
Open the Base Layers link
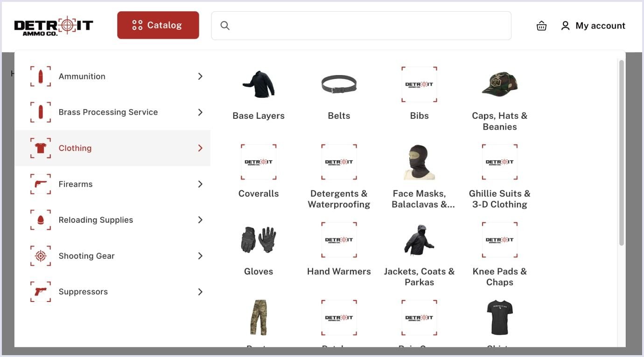(x=259, y=116)
